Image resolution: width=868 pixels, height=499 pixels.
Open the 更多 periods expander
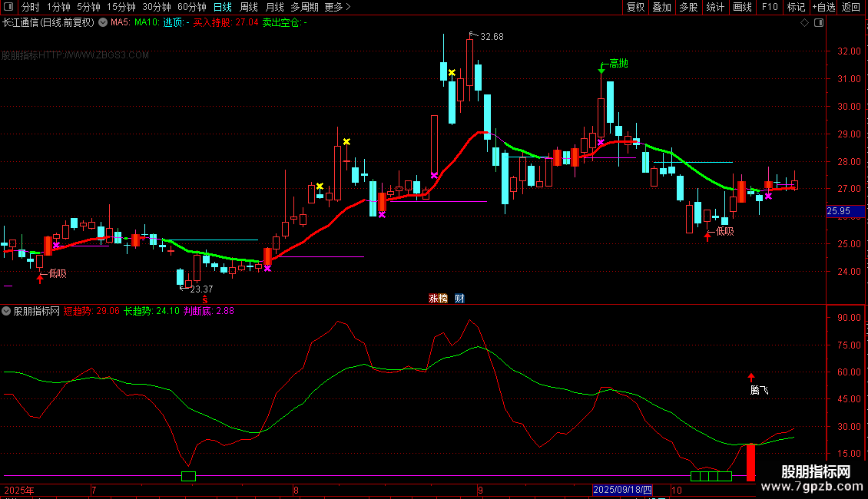[x=337, y=7]
